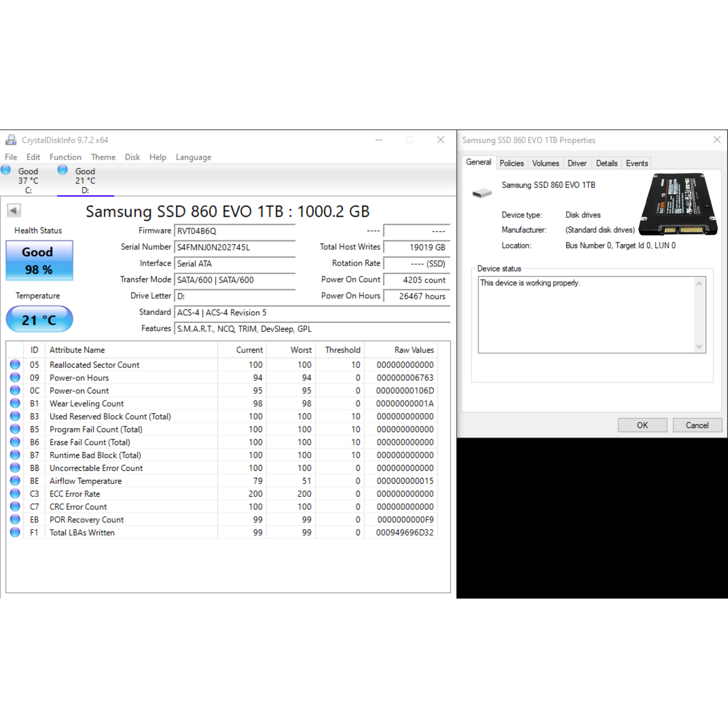Click the Features field
The width and height of the screenshot is (728, 728).
pyautogui.click(x=312, y=329)
